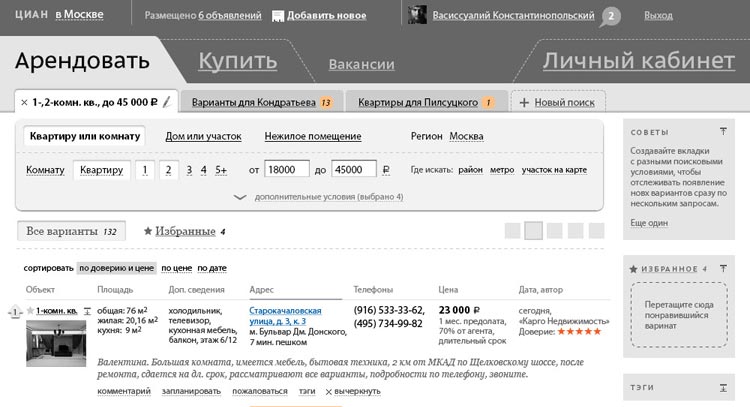Toggle the 2-room filter button
This screenshot has width=750, height=407.
click(169, 170)
